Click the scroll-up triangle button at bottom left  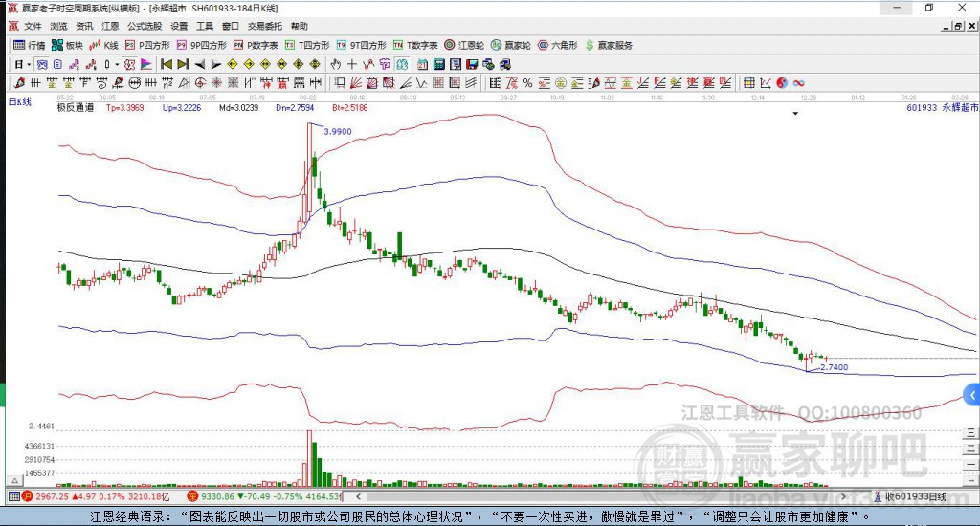point(15,480)
